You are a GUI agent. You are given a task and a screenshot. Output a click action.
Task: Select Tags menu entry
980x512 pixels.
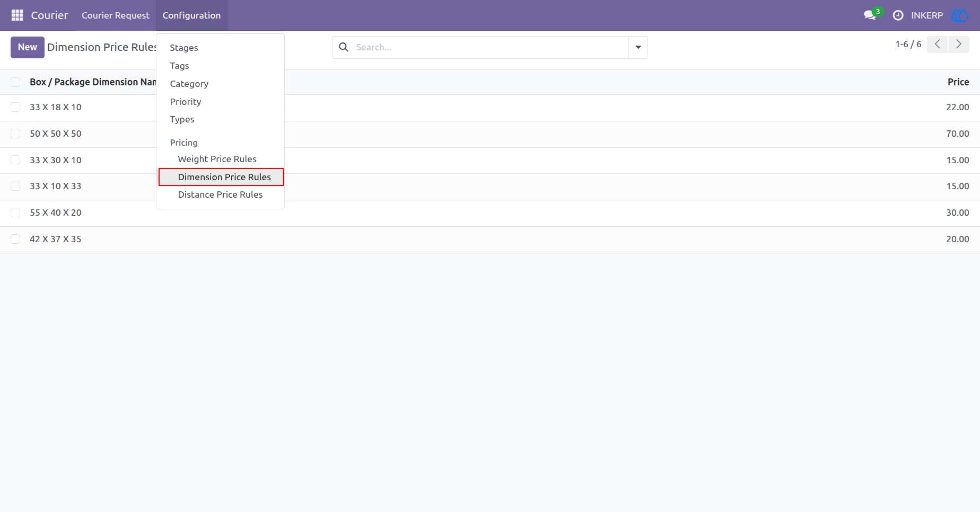coord(221,66)
